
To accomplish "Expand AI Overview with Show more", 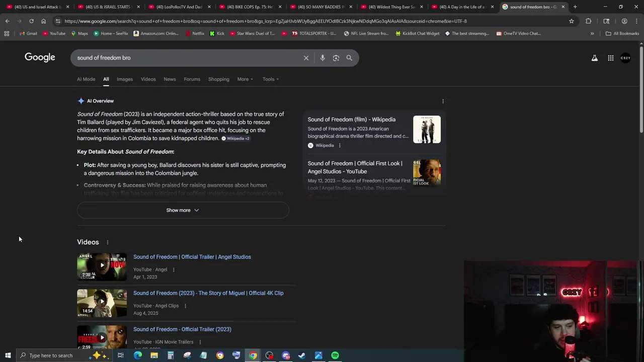I will click(183, 210).
